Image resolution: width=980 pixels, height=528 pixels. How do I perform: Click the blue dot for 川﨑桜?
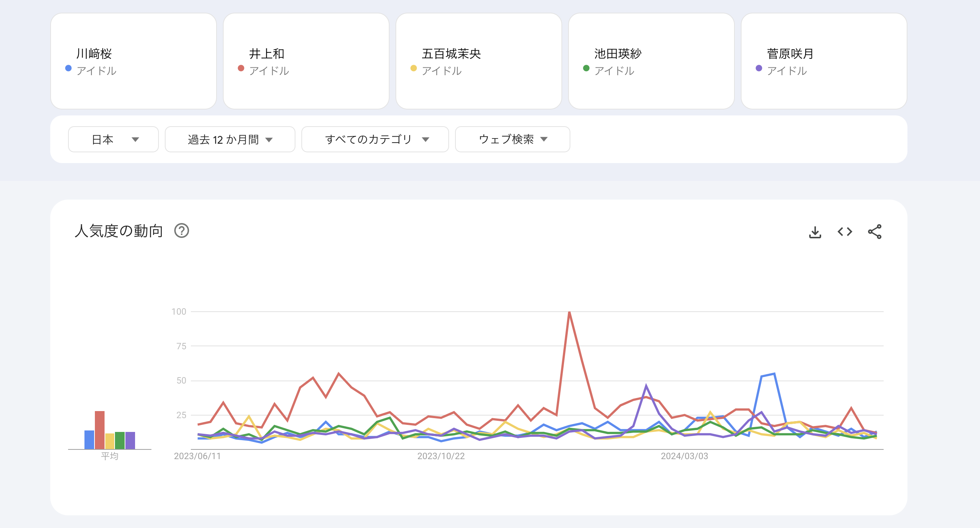(68, 68)
